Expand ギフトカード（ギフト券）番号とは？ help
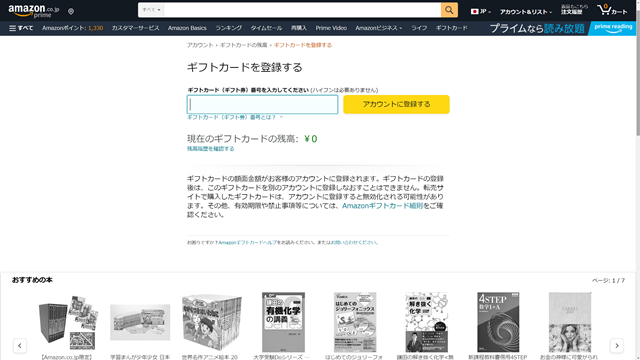The width and height of the screenshot is (640, 360). point(235,117)
